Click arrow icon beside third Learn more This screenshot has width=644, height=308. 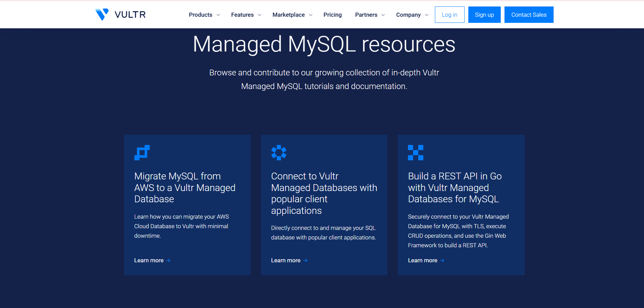442,261
